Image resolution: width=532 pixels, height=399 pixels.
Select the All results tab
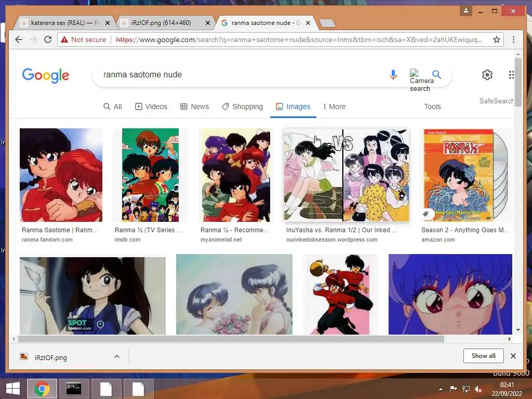click(113, 107)
